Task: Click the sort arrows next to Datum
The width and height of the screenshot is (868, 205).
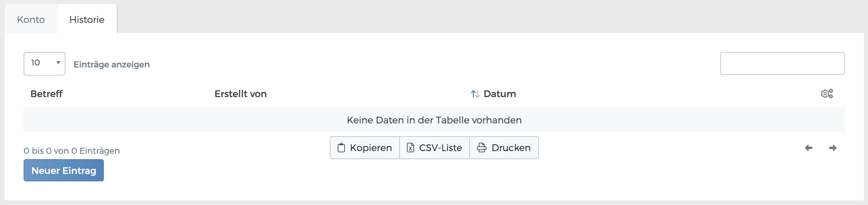Action: pyautogui.click(x=475, y=94)
